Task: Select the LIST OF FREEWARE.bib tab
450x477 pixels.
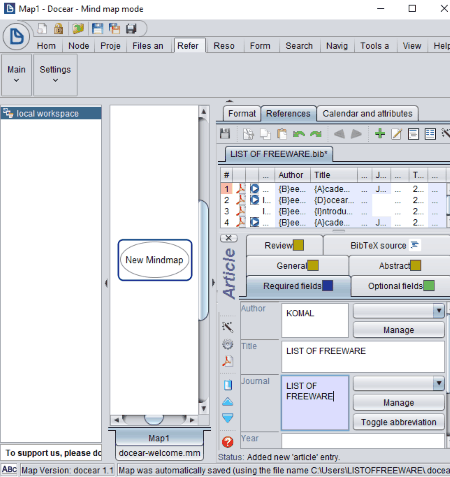Action: tap(279, 154)
